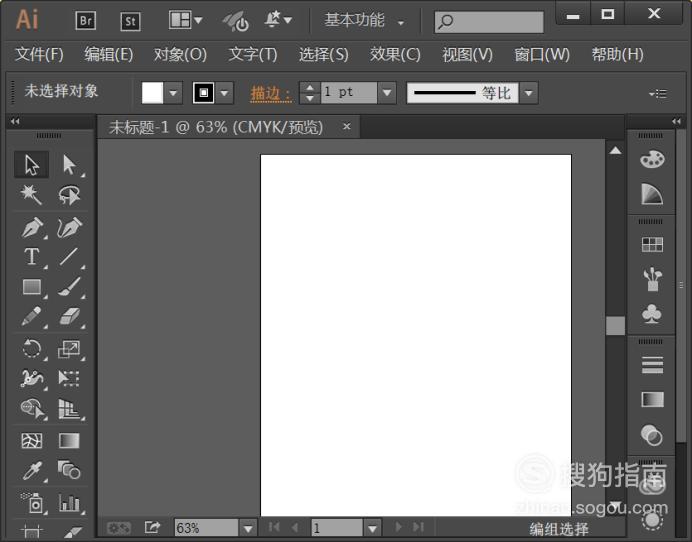Select the Free Transform tool
692x542 pixels.
click(x=69, y=379)
